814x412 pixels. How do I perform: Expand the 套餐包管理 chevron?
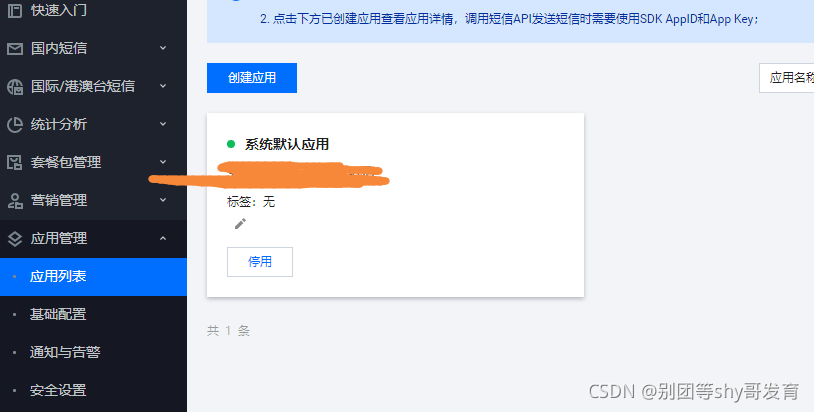pos(163,162)
